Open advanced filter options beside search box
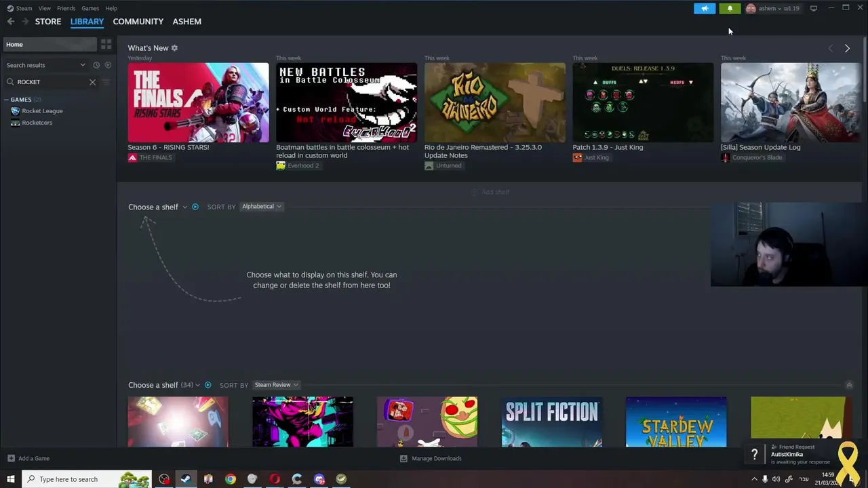The height and width of the screenshot is (488, 868). pos(106,82)
